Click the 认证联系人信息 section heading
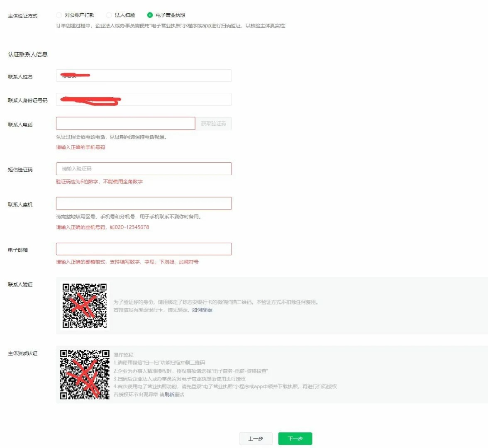 28,54
